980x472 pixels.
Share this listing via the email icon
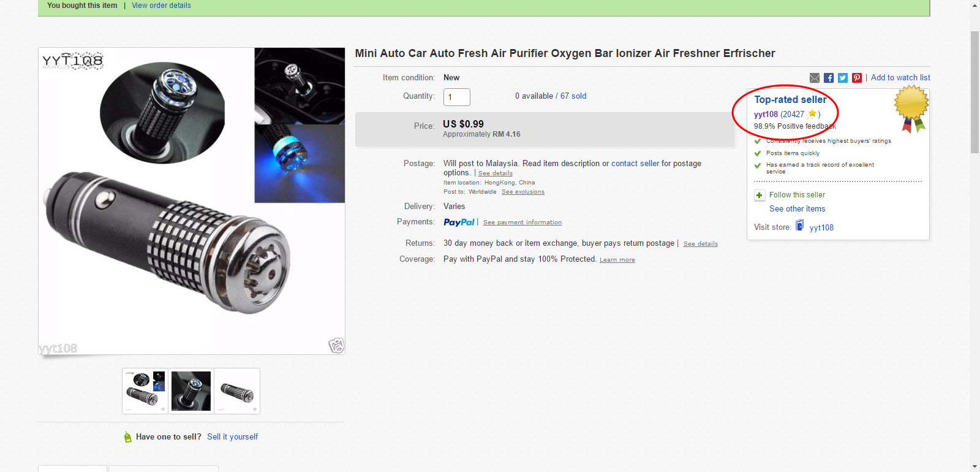815,78
